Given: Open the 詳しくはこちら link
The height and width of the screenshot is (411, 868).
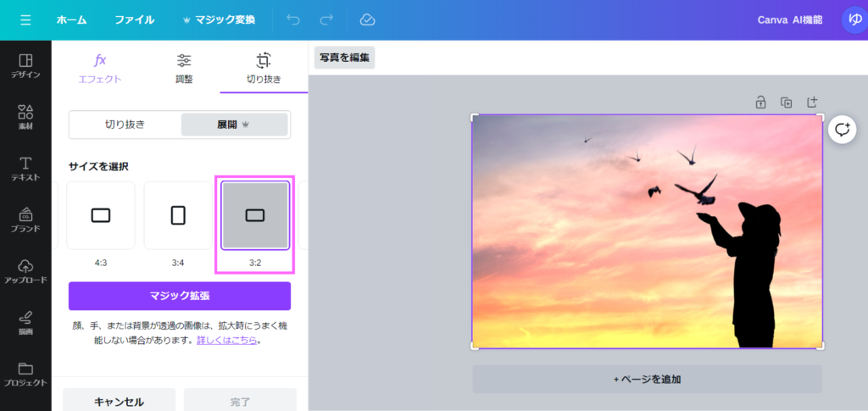Looking at the screenshot, I should pyautogui.click(x=226, y=341).
